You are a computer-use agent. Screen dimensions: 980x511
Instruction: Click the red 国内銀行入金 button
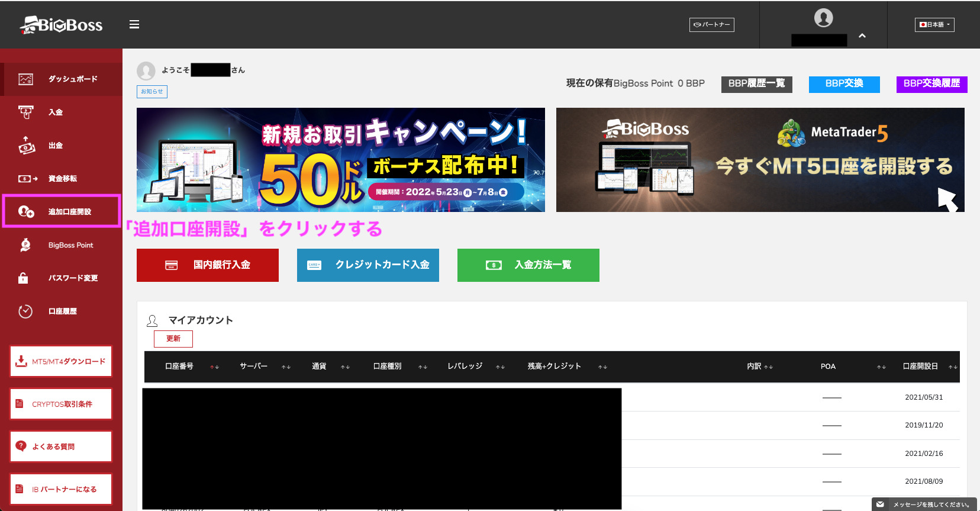click(208, 265)
